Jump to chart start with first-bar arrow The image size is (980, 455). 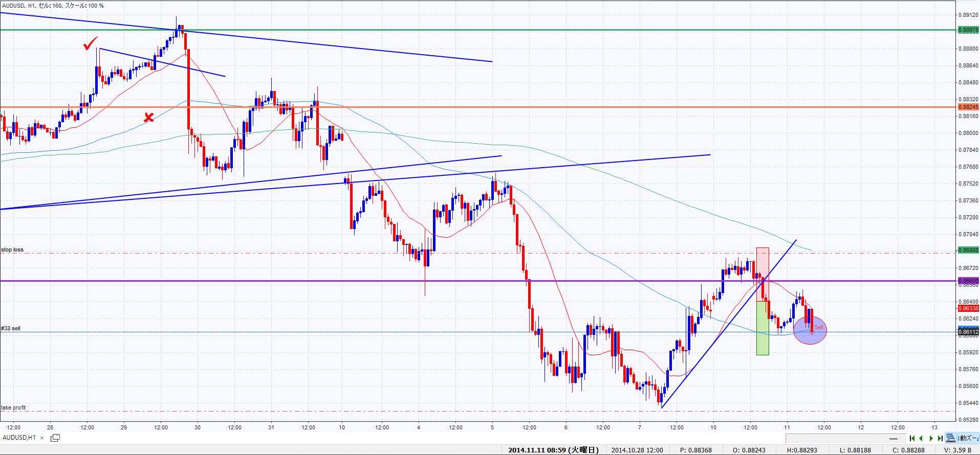[912, 439]
